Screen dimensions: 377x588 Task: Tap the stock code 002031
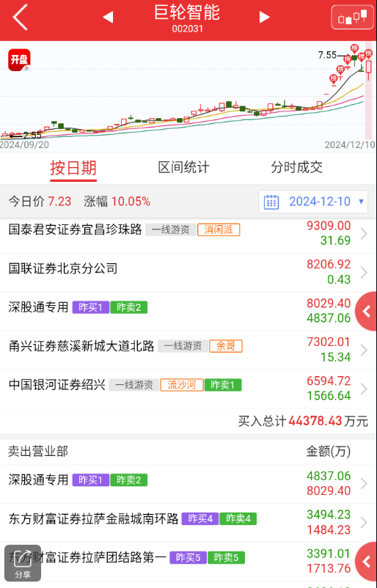pyautogui.click(x=187, y=29)
